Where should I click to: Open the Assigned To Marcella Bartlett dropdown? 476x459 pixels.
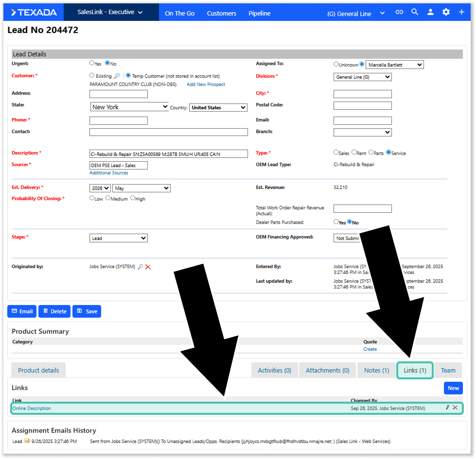coord(394,65)
